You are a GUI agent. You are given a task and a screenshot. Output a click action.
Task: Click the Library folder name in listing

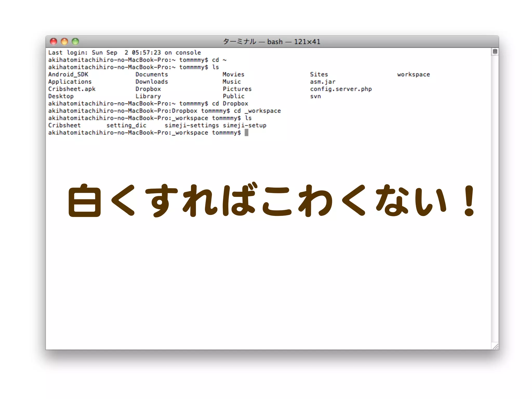tap(148, 96)
